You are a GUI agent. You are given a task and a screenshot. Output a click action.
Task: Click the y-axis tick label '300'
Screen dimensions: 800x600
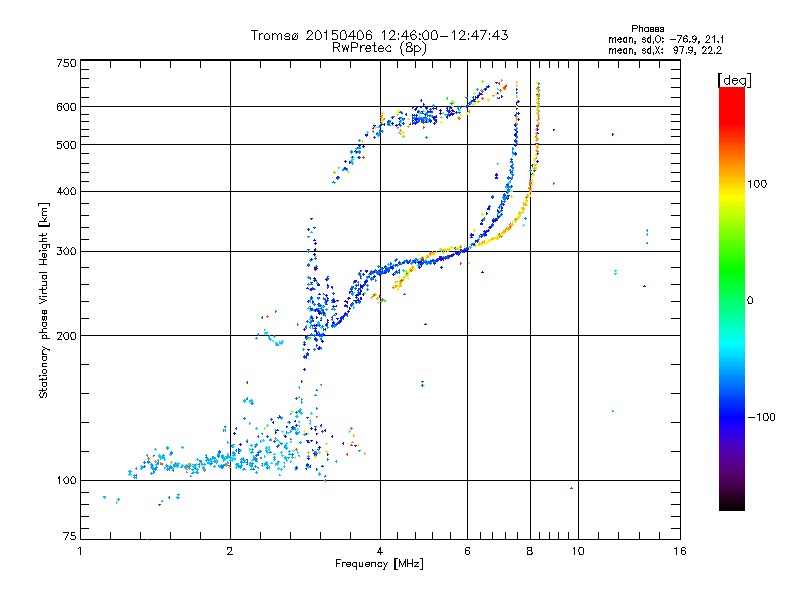tap(66, 252)
